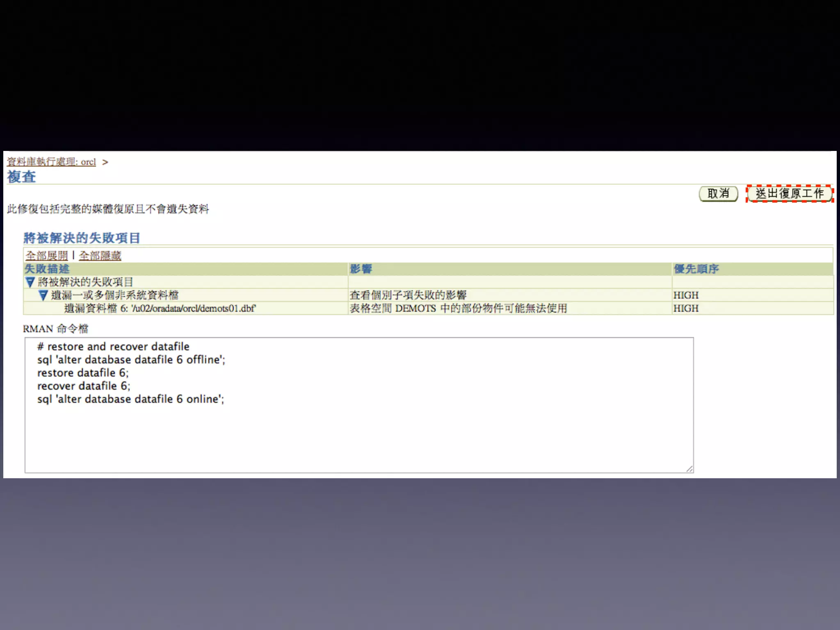Click inside the RMAN script text area
Screen dimensions: 840x630
(359, 435)
